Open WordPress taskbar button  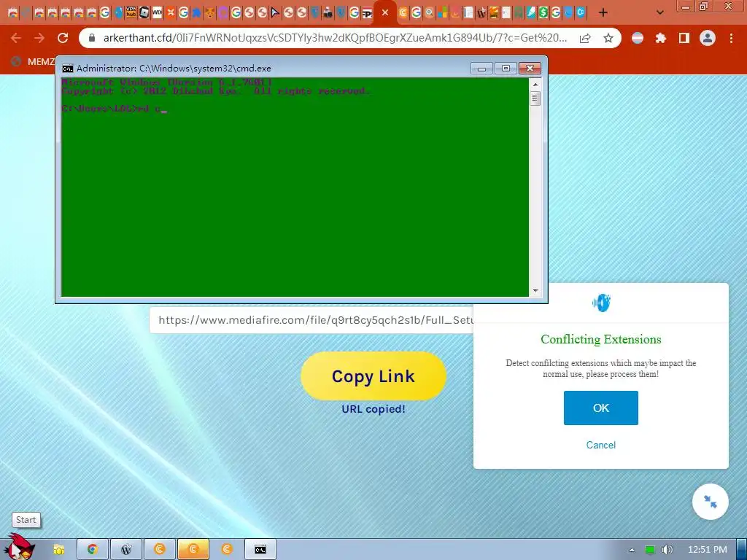coord(126,550)
